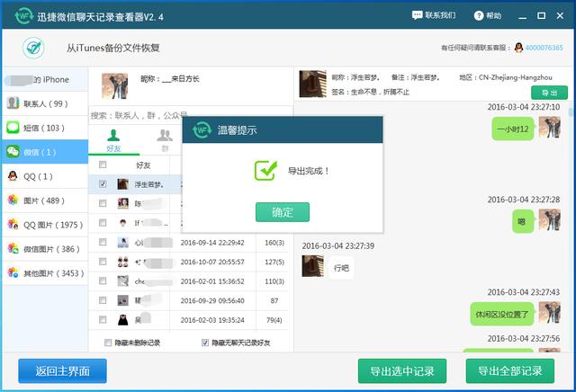Select QQ (1) in sidebar
The width and height of the screenshot is (576, 392).
[45, 176]
